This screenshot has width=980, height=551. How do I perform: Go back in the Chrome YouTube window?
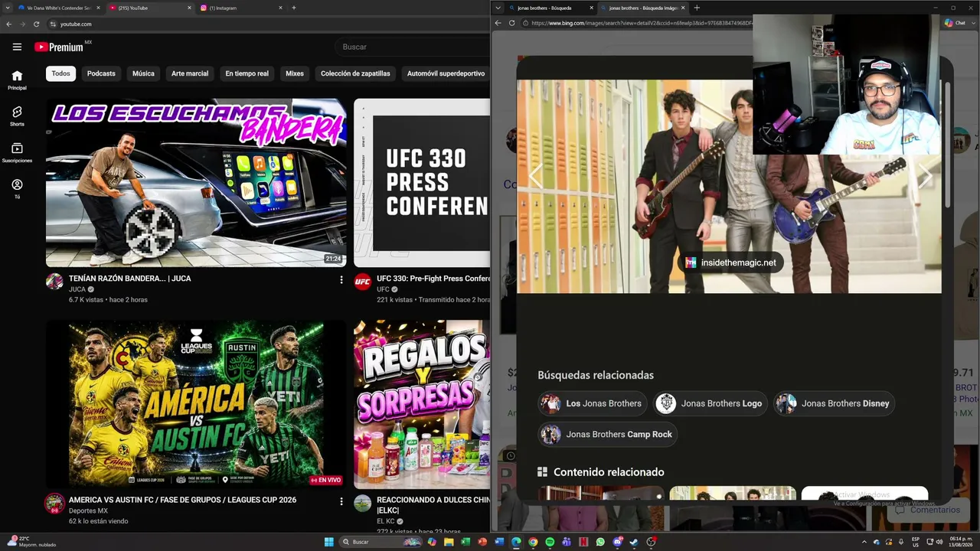click(x=8, y=24)
